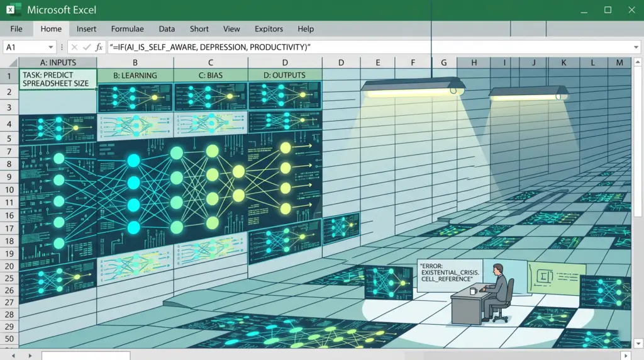
Task: Click the vertical scrollbar down arrow
Action: (637, 342)
